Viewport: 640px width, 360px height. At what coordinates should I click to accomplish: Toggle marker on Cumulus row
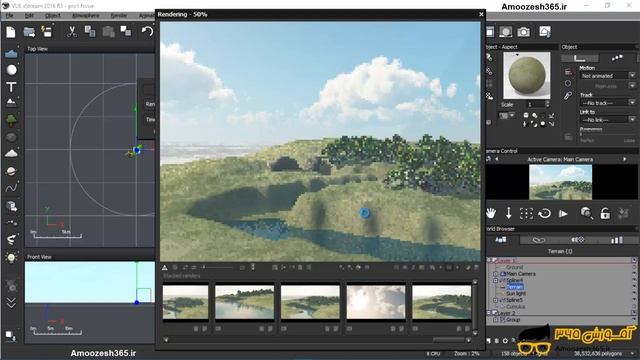634,307
